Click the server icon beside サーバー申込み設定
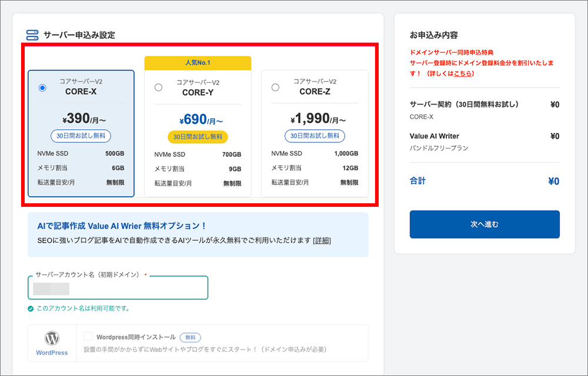The height and width of the screenshot is (376, 588). 32,35
